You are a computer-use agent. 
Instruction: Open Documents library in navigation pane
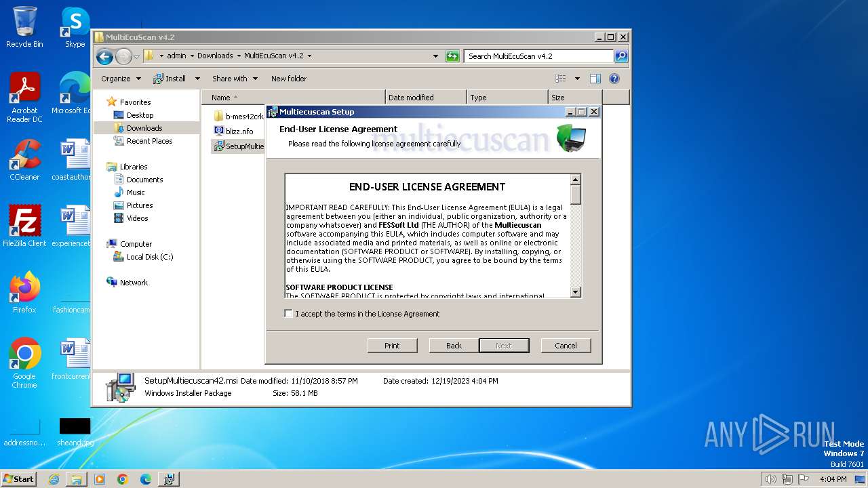tap(144, 180)
